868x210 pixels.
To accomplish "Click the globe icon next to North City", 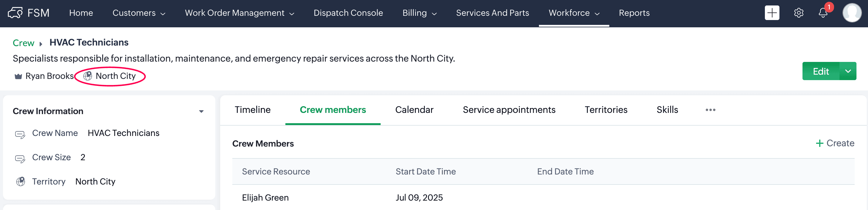I will point(88,76).
